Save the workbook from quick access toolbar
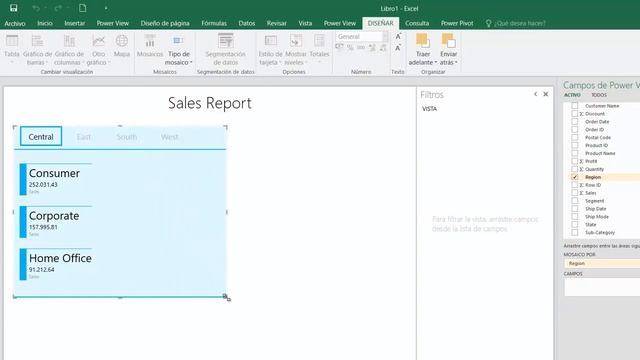The image size is (640, 360). pos(13,8)
